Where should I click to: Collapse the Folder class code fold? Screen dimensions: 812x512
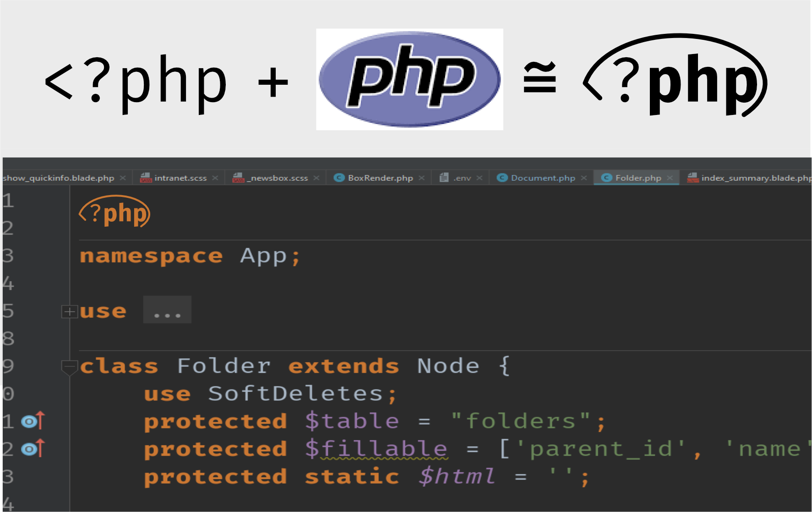point(69,366)
